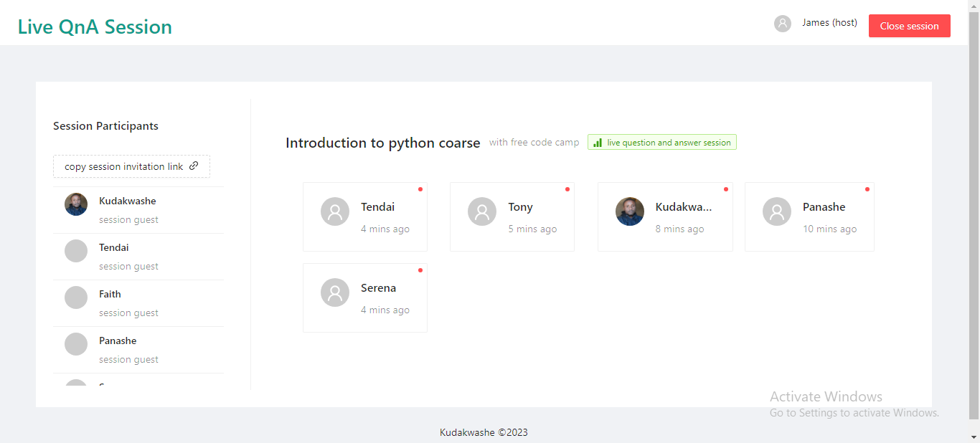Click Tony's avatar icon on his card
Screen dimensions: 980x443
481,211
